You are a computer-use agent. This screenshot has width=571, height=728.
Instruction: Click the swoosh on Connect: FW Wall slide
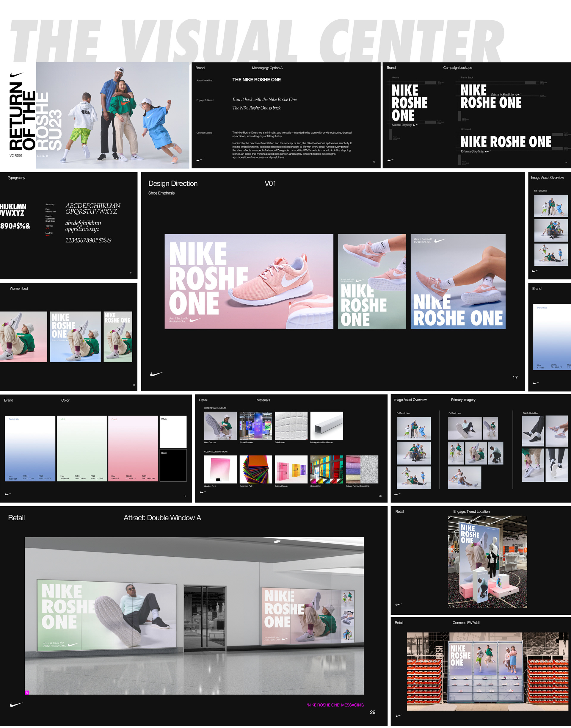click(x=399, y=716)
